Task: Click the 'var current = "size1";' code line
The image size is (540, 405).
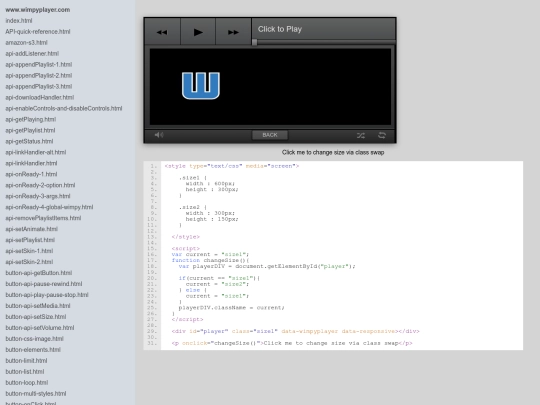Action: point(210,255)
